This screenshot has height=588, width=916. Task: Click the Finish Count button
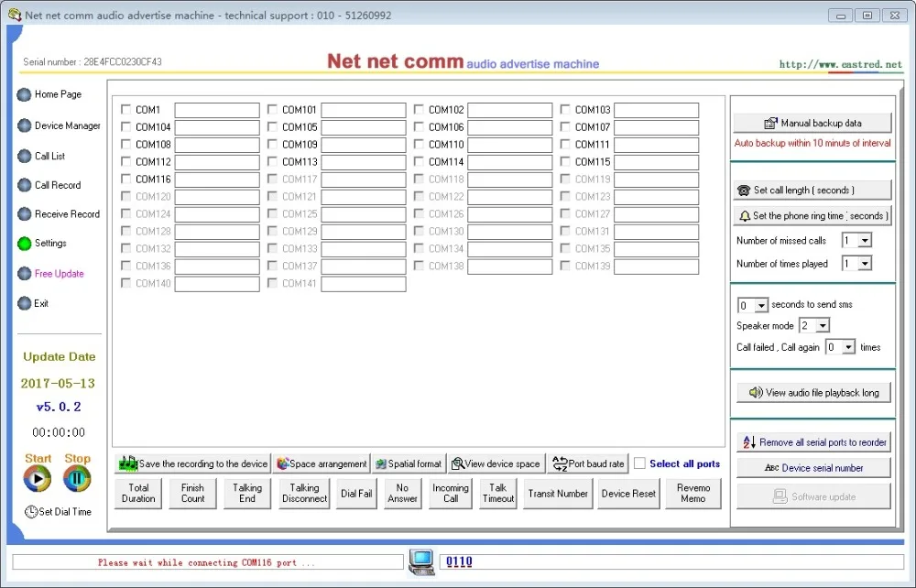tap(192, 494)
